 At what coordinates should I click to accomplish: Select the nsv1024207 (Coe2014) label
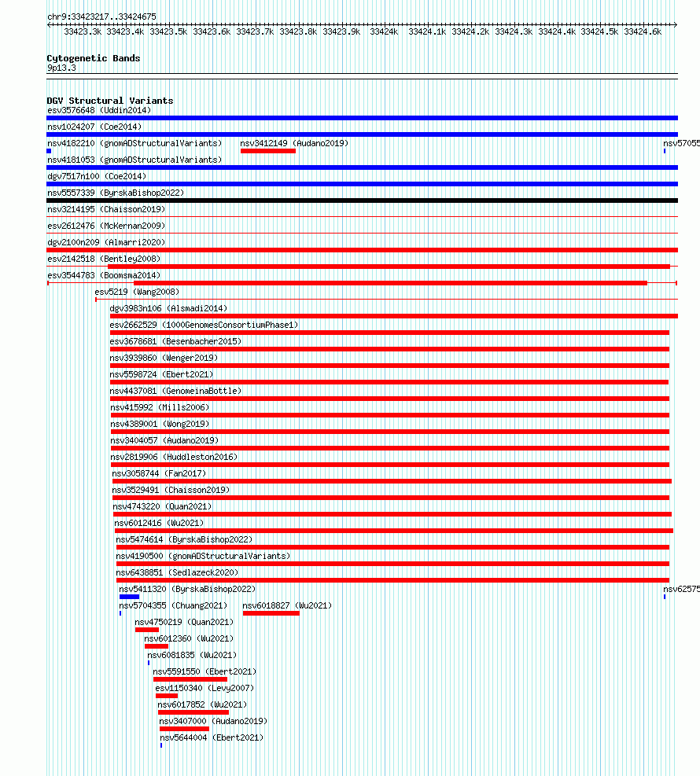[94, 127]
